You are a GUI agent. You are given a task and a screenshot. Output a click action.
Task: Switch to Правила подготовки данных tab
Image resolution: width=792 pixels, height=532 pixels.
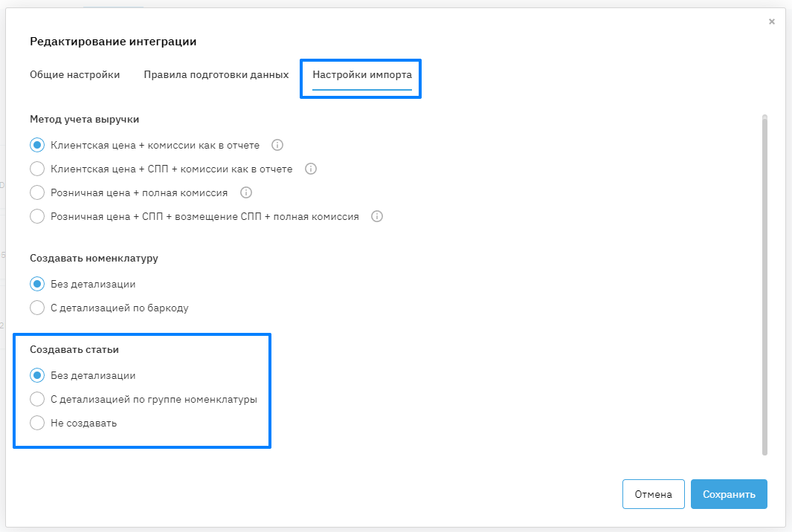click(x=216, y=74)
